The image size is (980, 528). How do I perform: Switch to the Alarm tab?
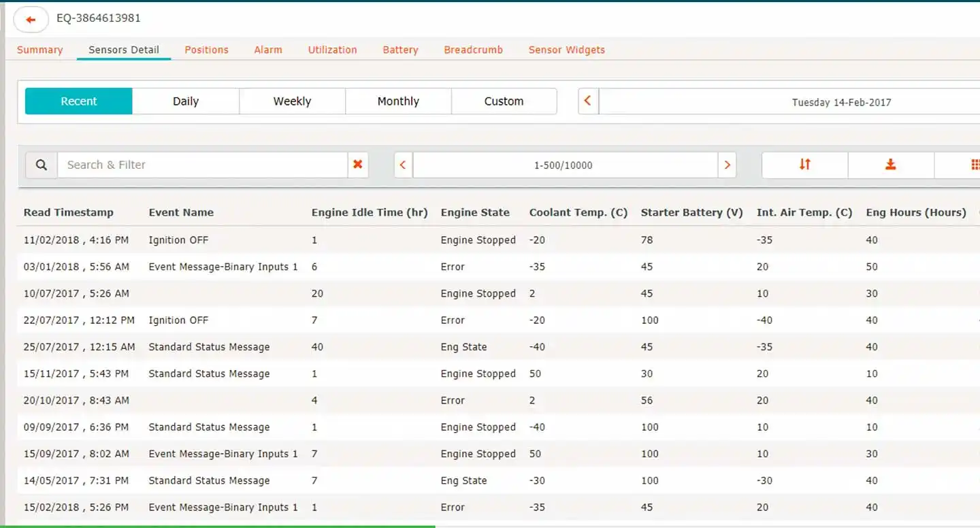[x=268, y=50]
